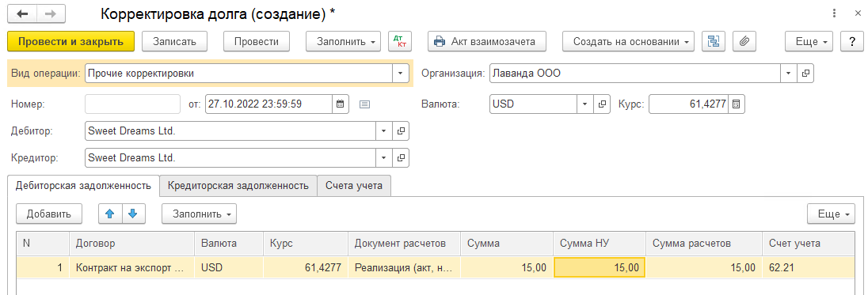The width and height of the screenshot is (868, 295).
Task: Open the table Заполнить dropdown
Action: tap(200, 214)
